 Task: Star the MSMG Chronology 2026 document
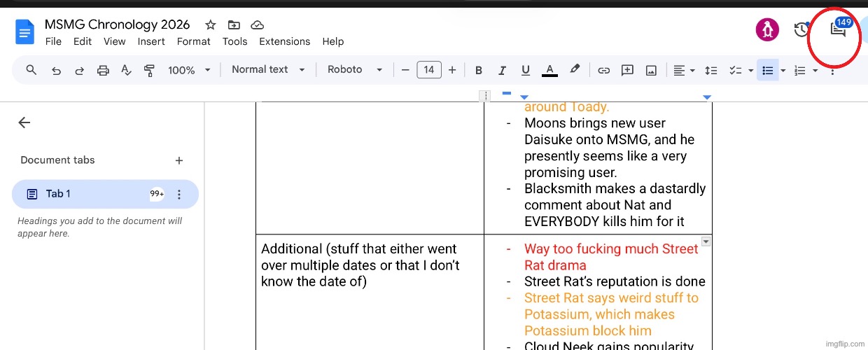(x=210, y=24)
